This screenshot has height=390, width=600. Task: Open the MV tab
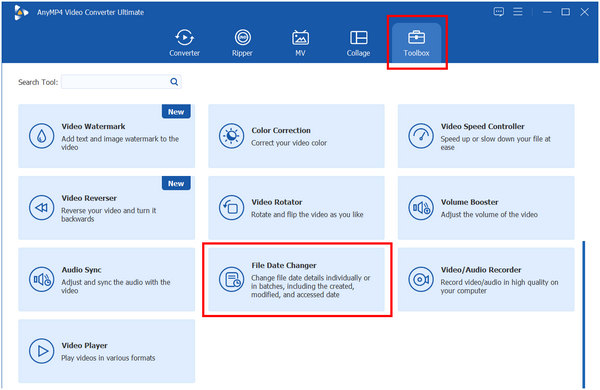pos(300,43)
